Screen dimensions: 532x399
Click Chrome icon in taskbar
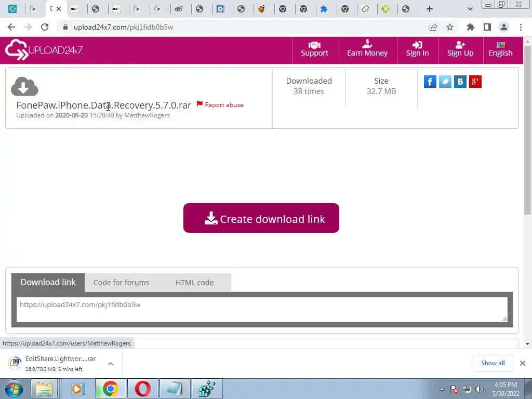(110, 389)
